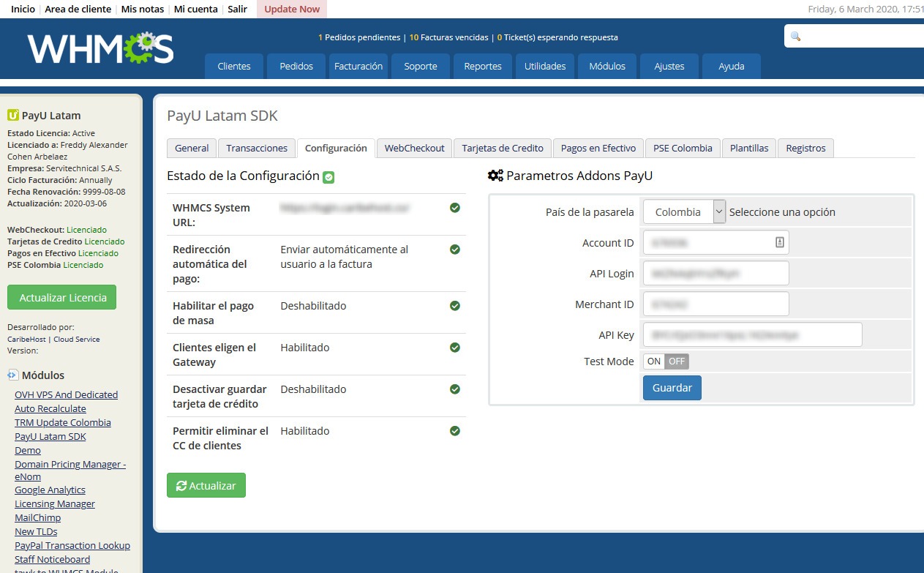Click the Actualizar Licencia button
Viewport: 924px width, 573px height.
point(62,297)
